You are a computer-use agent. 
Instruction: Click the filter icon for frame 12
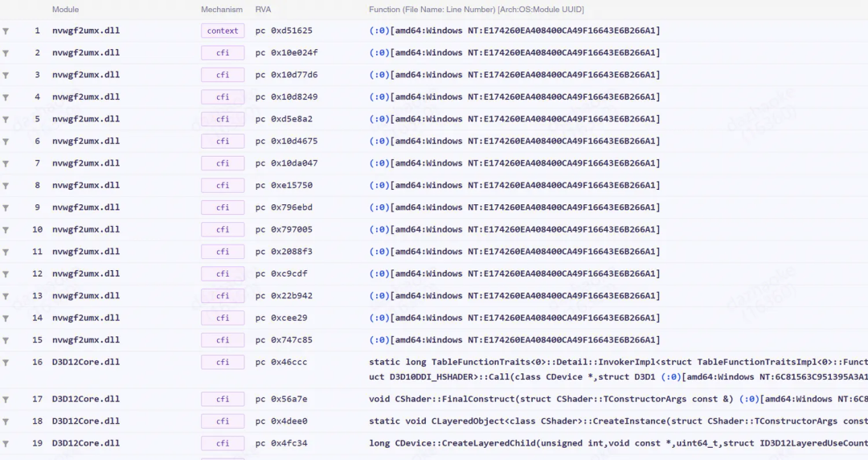click(6, 274)
